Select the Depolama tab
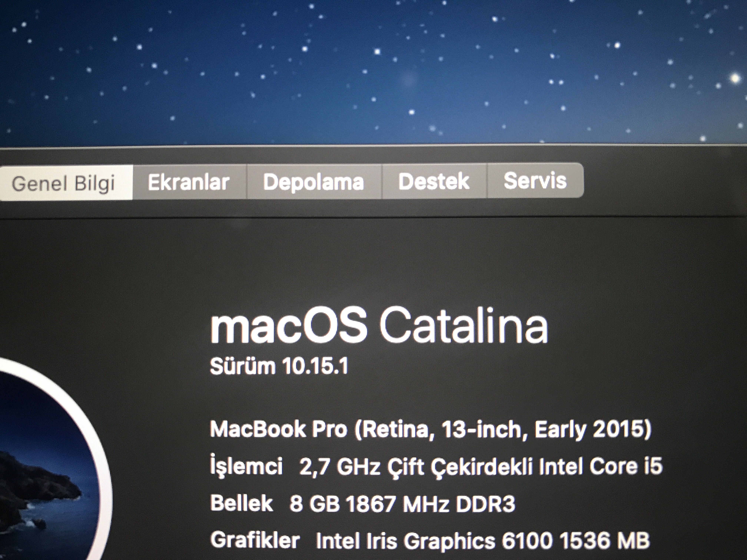Image resolution: width=747 pixels, height=560 pixels. [314, 182]
